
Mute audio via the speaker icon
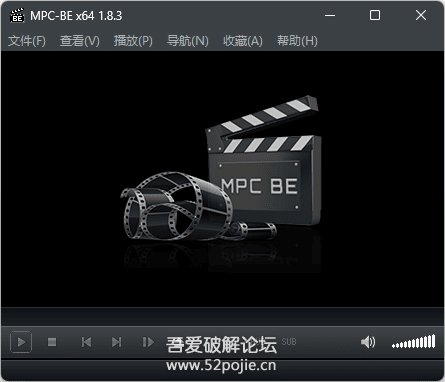pos(368,342)
